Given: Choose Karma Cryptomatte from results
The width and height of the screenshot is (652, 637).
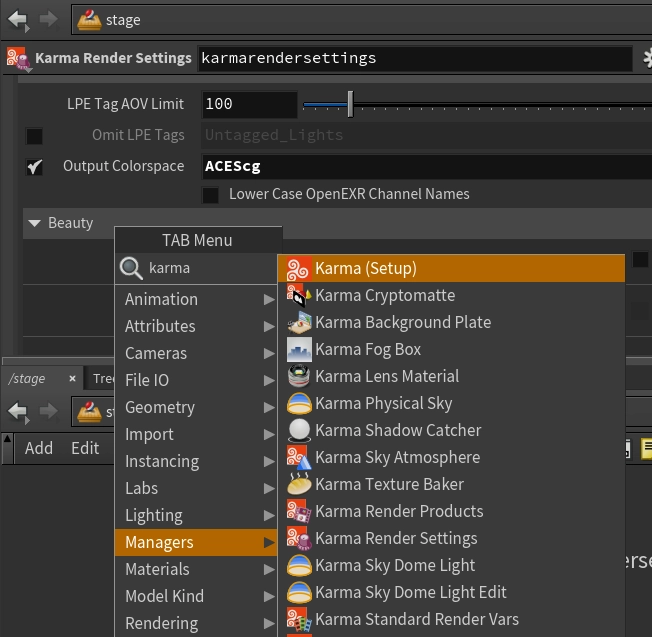Looking at the screenshot, I should [x=452, y=296].
